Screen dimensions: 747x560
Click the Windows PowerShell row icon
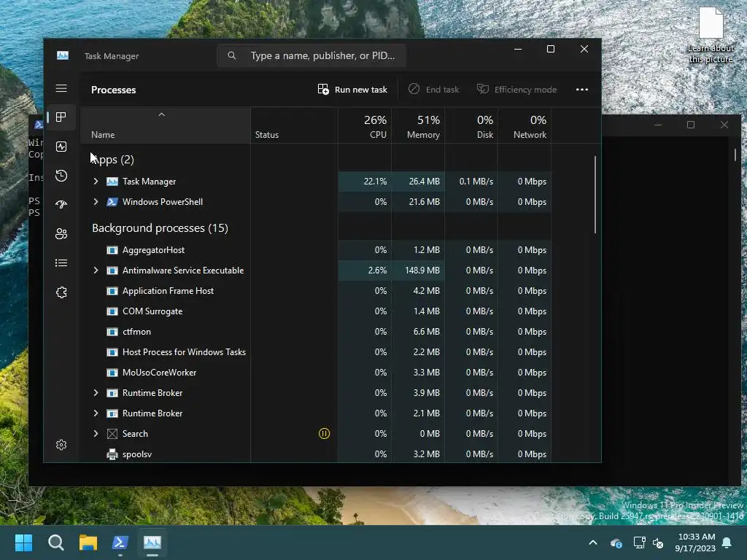pos(112,202)
